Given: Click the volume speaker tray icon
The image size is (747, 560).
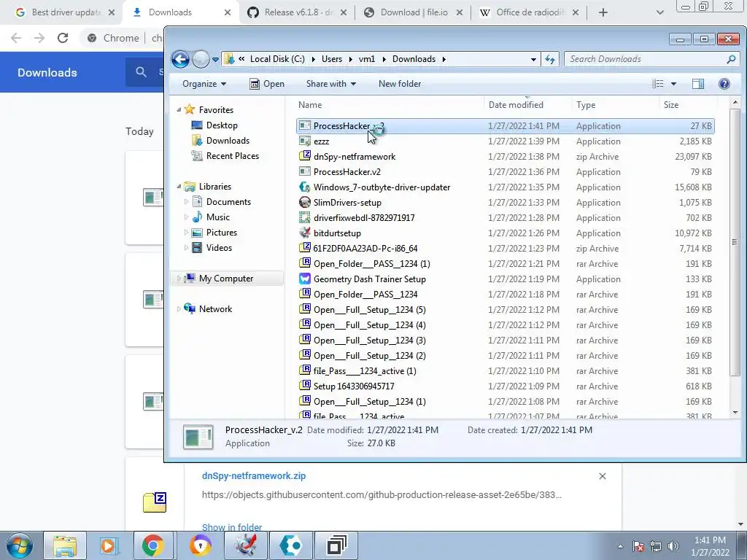Looking at the screenshot, I should coord(673,546).
